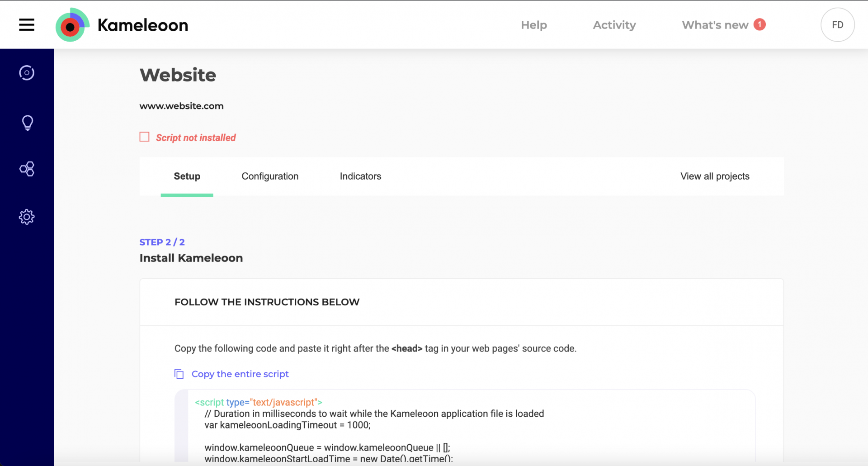Open the FD user avatar menu
868x466 pixels.
(x=837, y=25)
